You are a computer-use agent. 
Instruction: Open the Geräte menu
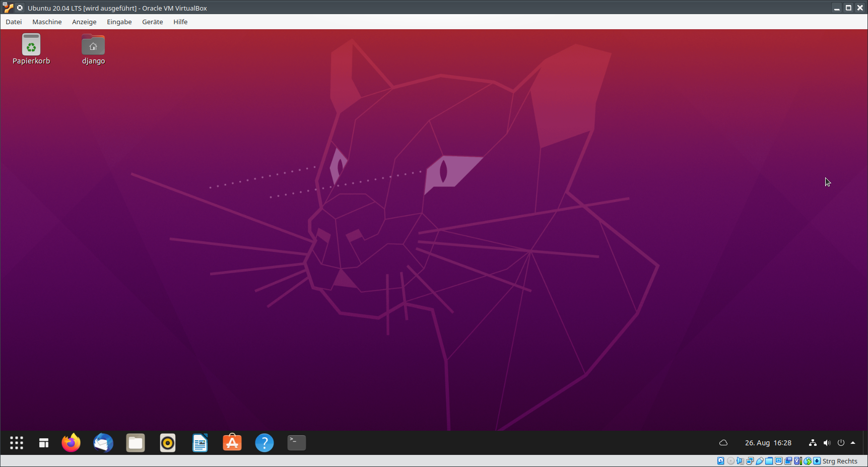[152, 22]
